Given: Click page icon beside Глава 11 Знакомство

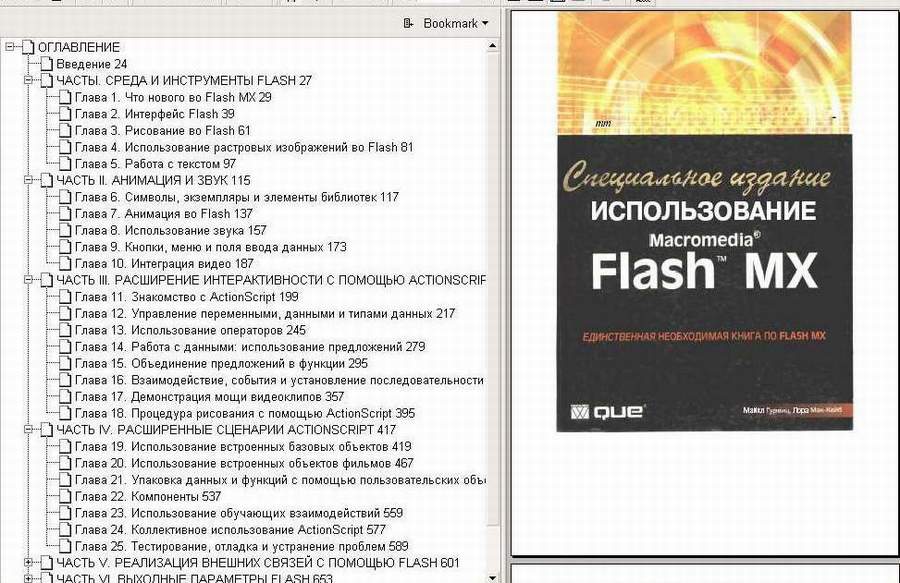Looking at the screenshot, I should 65,297.
